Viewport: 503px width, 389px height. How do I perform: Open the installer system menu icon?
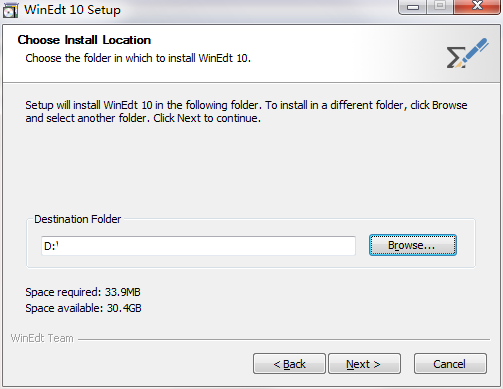coord(10,10)
